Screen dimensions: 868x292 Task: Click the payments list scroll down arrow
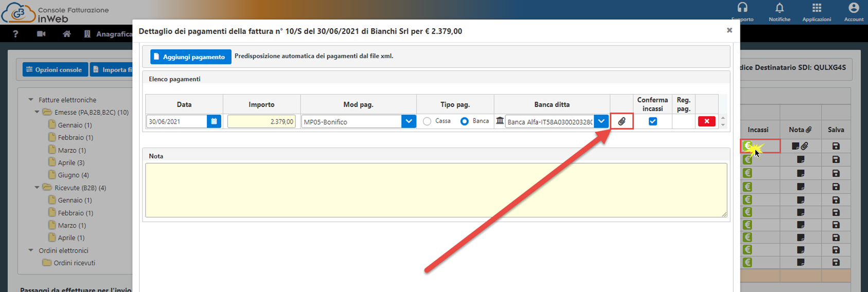[x=723, y=125]
